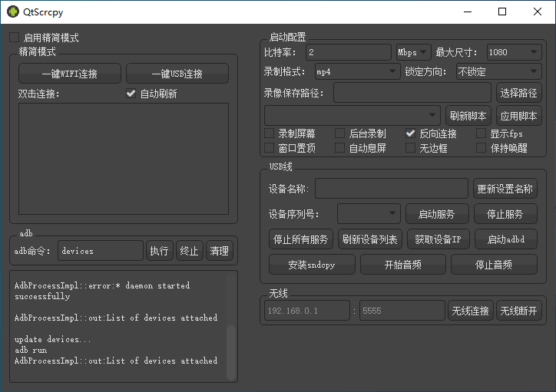Open the script selection dropdown beside 刷新脚本
This screenshot has height=392, width=556.
tap(352, 115)
